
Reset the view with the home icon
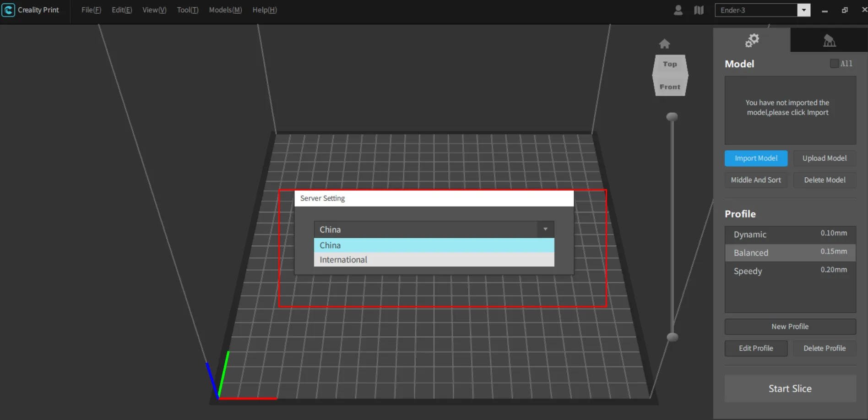[664, 44]
